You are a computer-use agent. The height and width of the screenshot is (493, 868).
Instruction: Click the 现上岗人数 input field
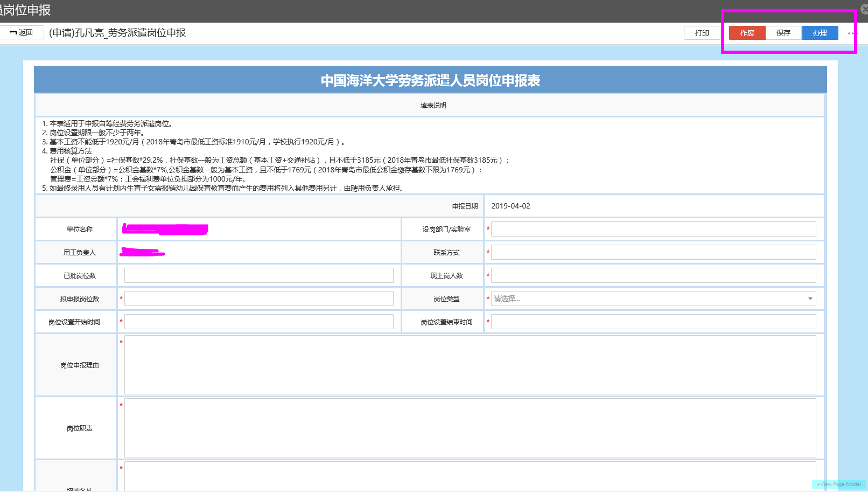(x=653, y=276)
